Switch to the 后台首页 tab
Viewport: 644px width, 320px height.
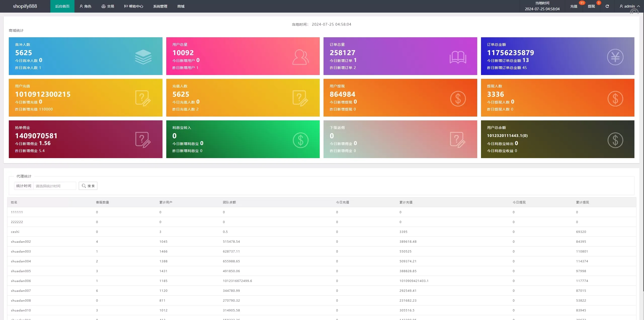pyautogui.click(x=62, y=6)
